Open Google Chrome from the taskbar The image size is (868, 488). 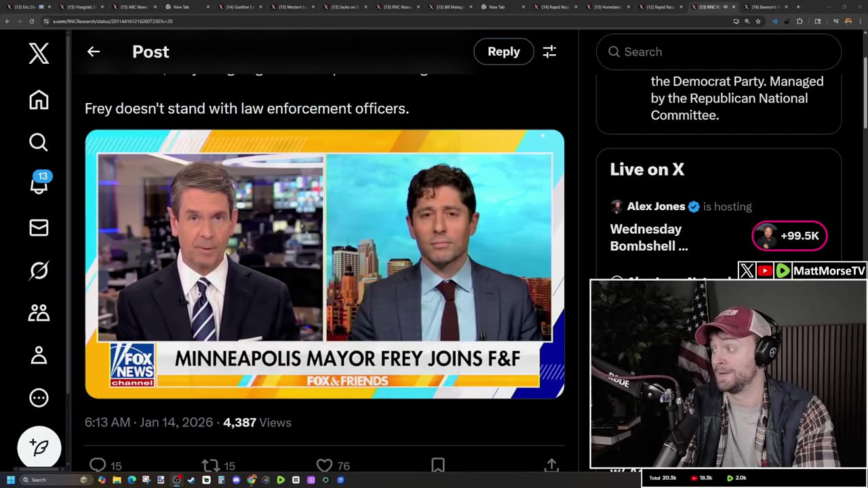click(x=251, y=480)
